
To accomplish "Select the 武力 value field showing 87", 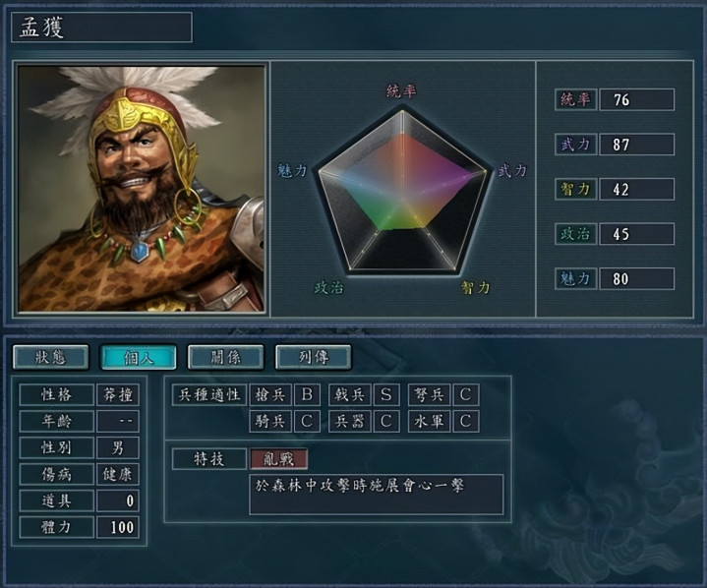I will (x=637, y=145).
